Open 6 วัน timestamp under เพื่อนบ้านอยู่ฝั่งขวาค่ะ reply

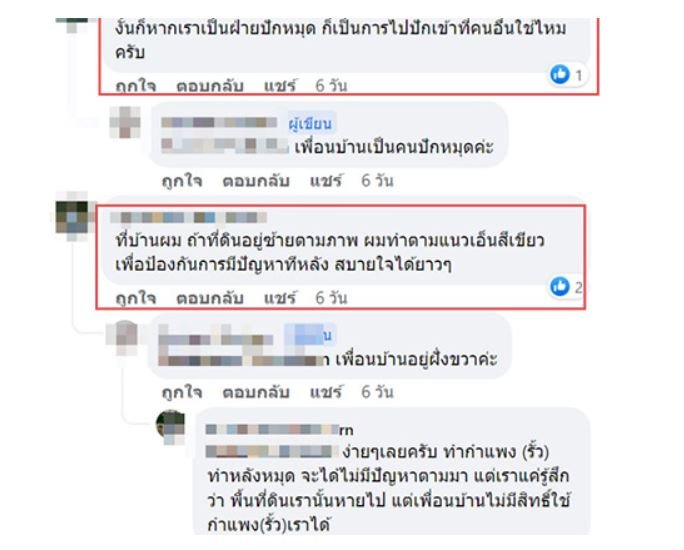(378, 392)
